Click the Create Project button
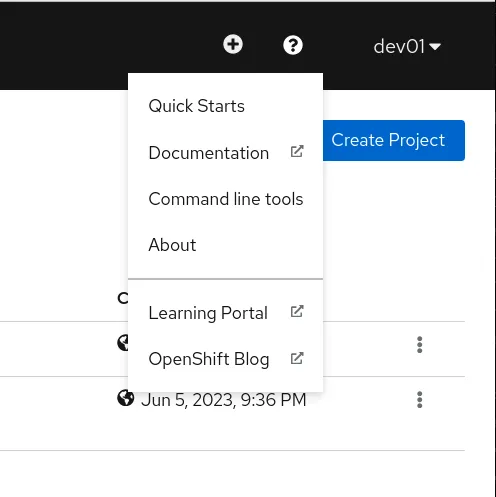Image resolution: width=496 pixels, height=497 pixels. pyautogui.click(x=394, y=140)
